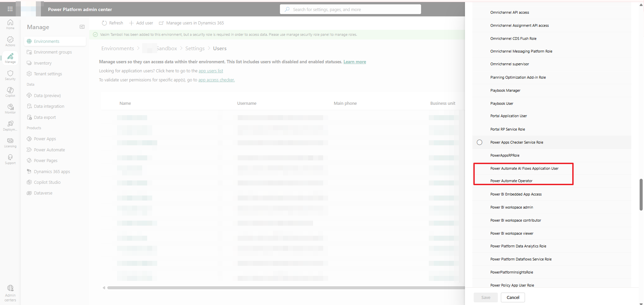Viewport: 644px width, 305px height.
Task: Click the Inventory icon
Action: 29,63
